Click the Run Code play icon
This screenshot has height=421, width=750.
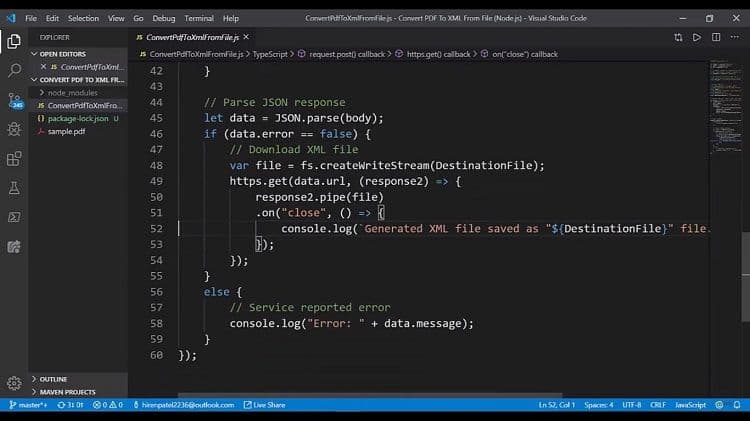coord(696,37)
